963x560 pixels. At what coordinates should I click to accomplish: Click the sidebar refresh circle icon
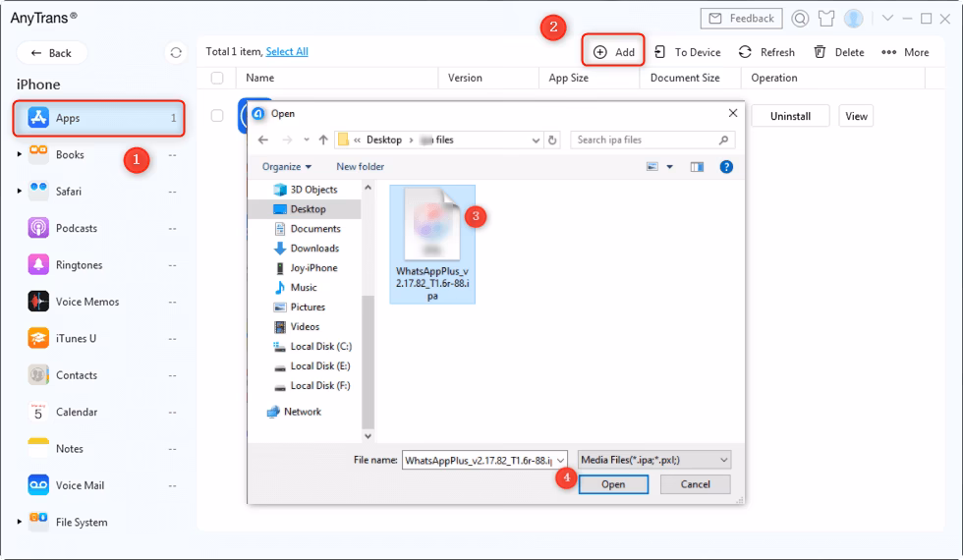tap(176, 53)
